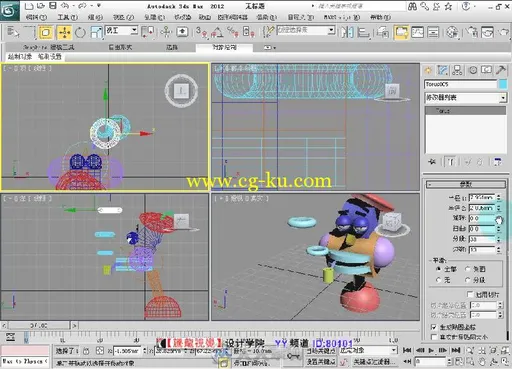
Task: Click the Align tool icon
Action: (363, 32)
